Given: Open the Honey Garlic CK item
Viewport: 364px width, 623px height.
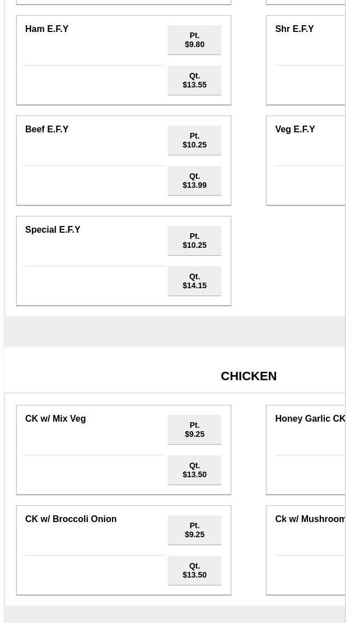Looking at the screenshot, I should coord(310,419).
